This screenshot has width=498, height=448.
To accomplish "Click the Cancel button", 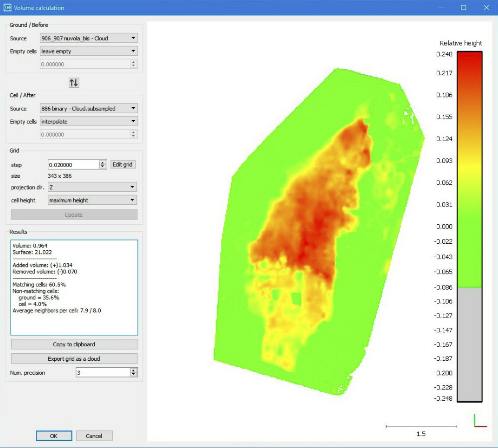I will coord(94,436).
